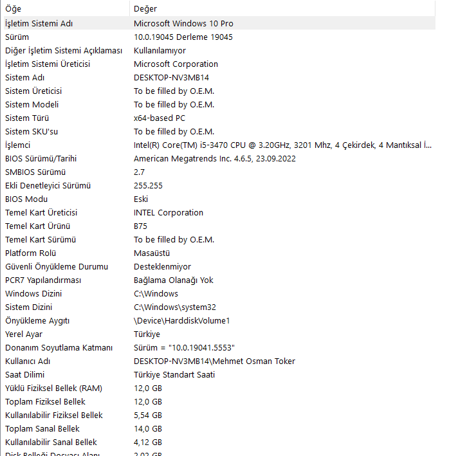Click the x64-based PC value
The image size is (476, 456).
click(160, 118)
